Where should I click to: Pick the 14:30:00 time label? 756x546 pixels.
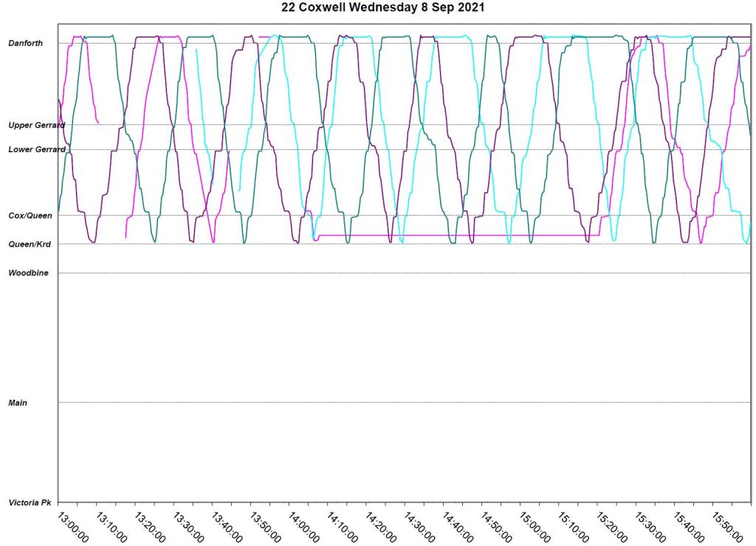[x=419, y=526]
